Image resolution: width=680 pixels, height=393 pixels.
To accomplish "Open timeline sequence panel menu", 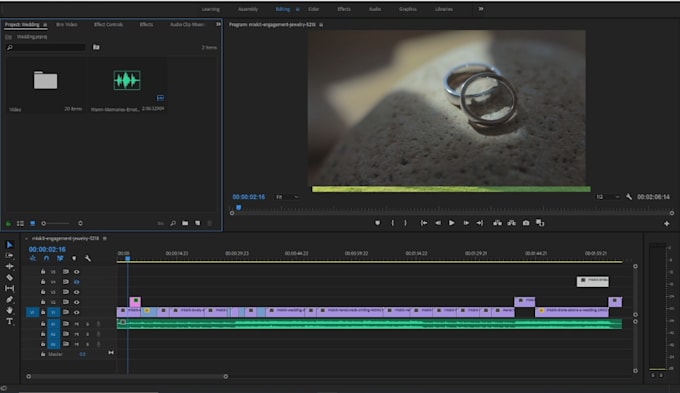I will click(105, 238).
